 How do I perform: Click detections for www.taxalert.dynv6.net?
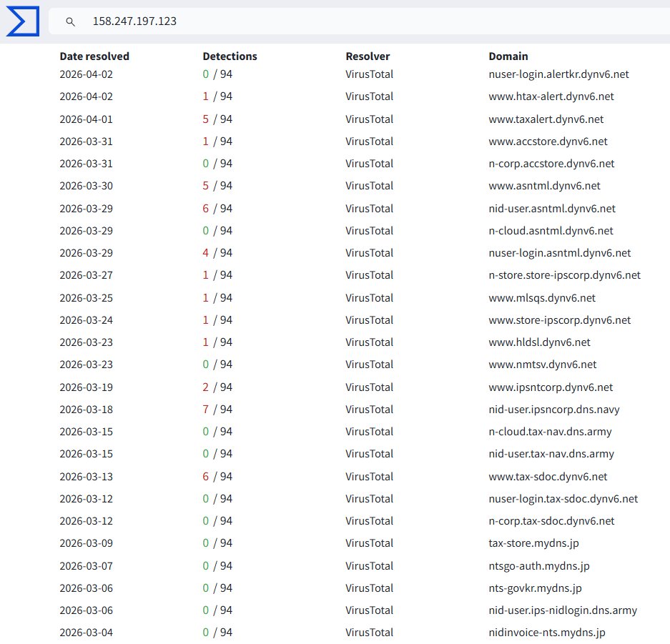coord(217,119)
